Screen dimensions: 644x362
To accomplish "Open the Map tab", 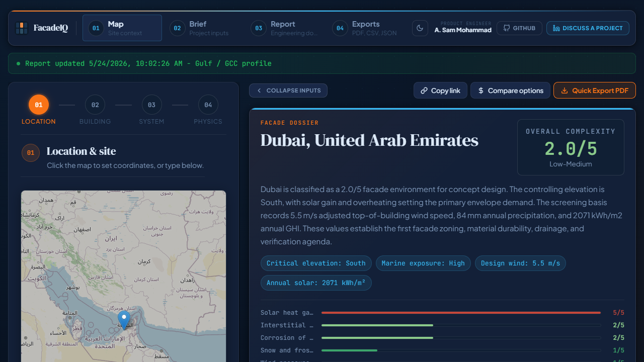I will pos(122,28).
